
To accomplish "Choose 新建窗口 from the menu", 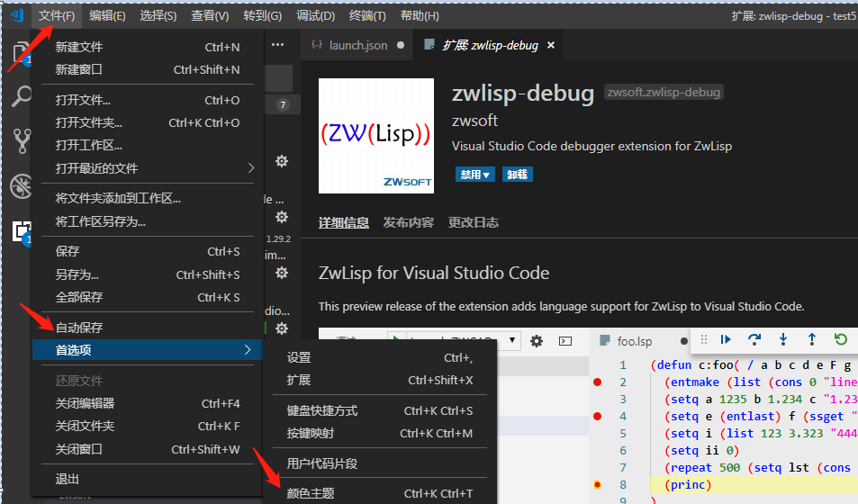I will [148, 69].
